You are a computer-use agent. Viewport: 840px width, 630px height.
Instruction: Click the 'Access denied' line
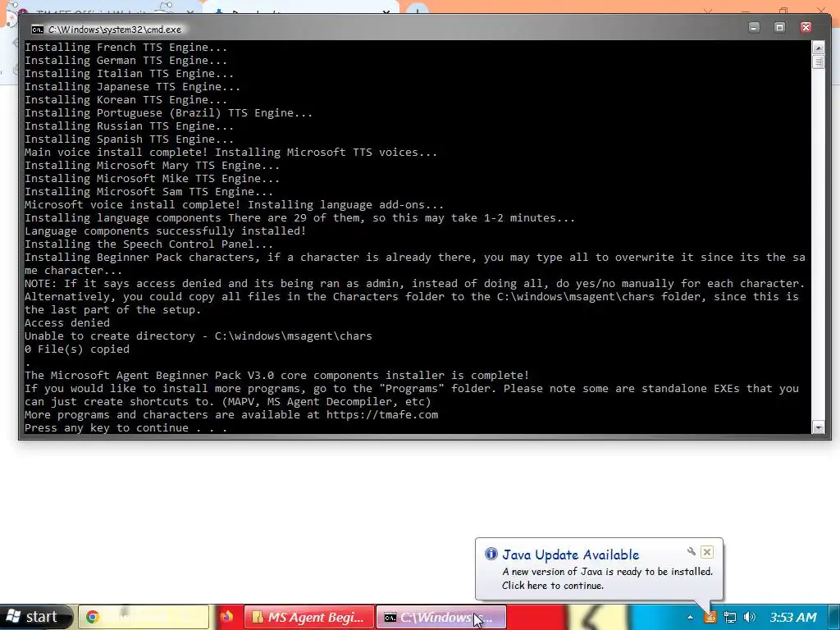[67, 323]
